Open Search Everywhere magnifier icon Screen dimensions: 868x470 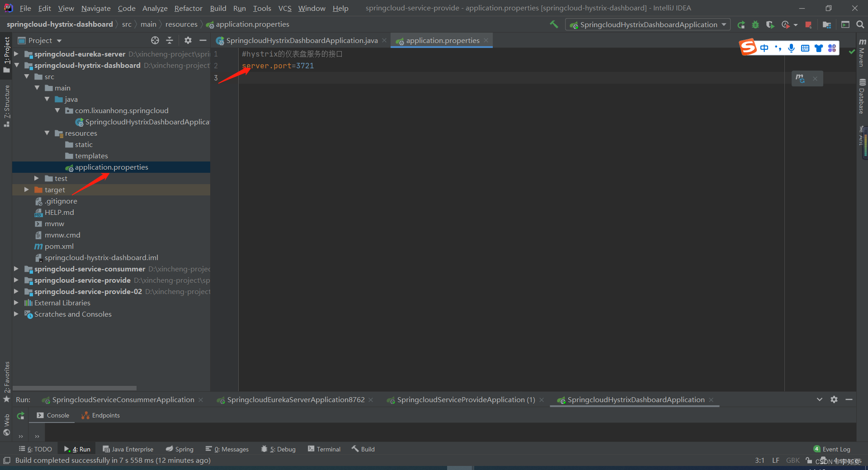coord(860,25)
